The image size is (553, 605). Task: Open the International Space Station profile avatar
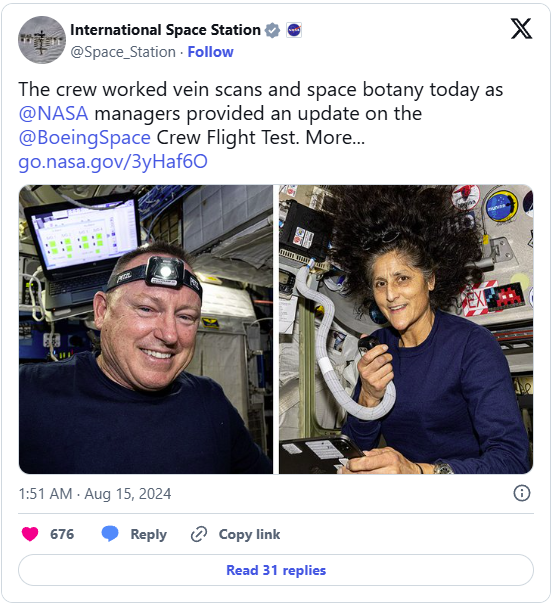pyautogui.click(x=42, y=40)
